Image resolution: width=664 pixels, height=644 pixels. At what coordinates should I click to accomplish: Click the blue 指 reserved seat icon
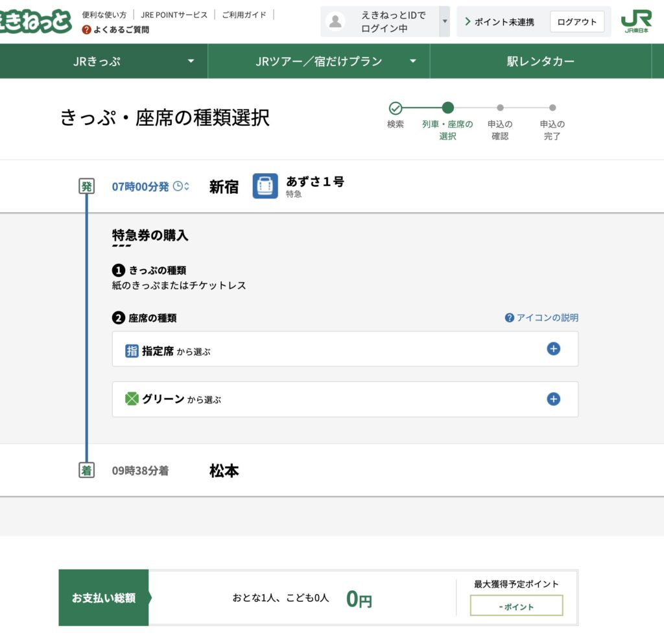[132, 351]
